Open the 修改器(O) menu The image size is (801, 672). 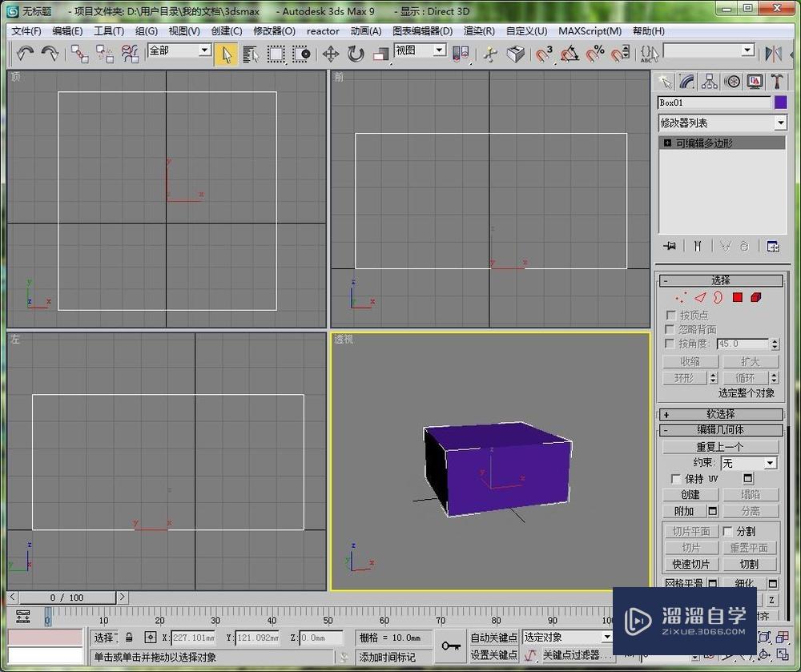point(274,31)
